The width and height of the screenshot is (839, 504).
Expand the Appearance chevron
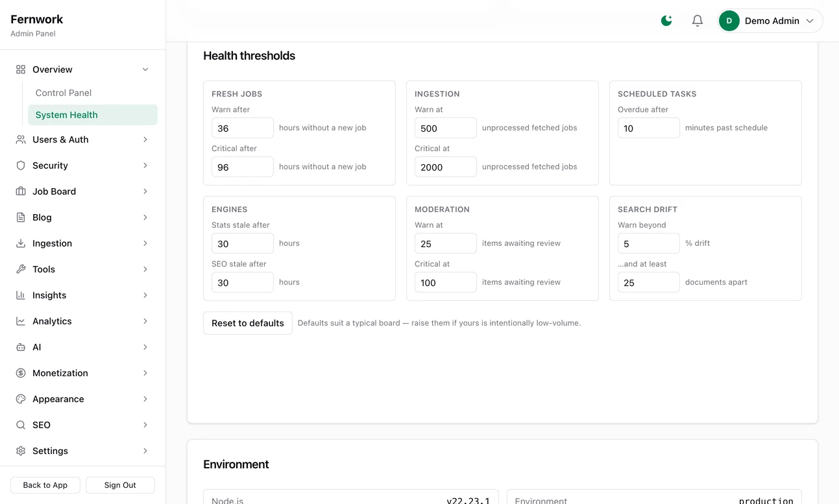pos(145,399)
